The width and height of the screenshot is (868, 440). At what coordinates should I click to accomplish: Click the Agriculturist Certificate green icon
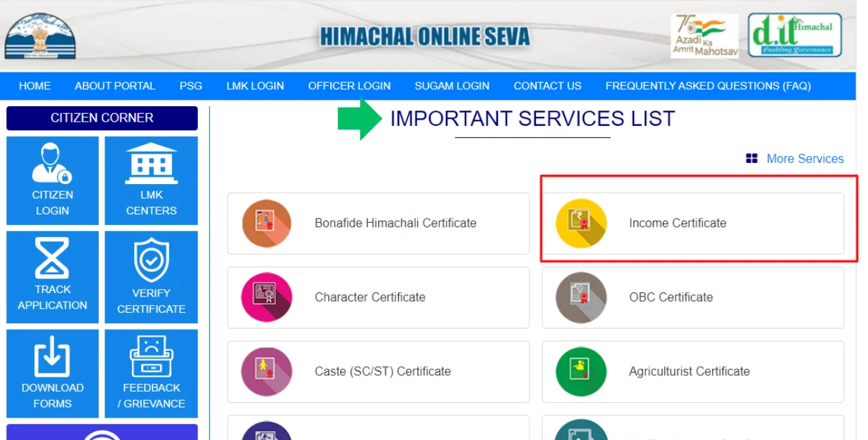coord(581,371)
